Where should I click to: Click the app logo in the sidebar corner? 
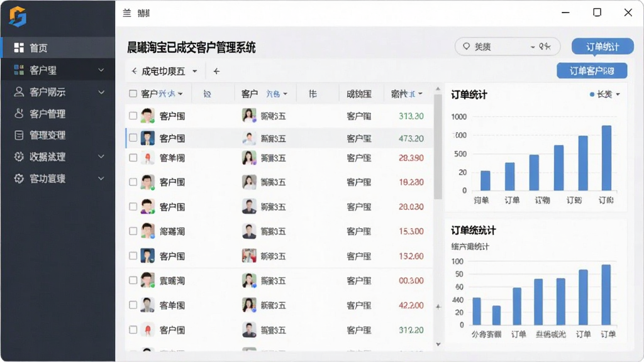18,17
